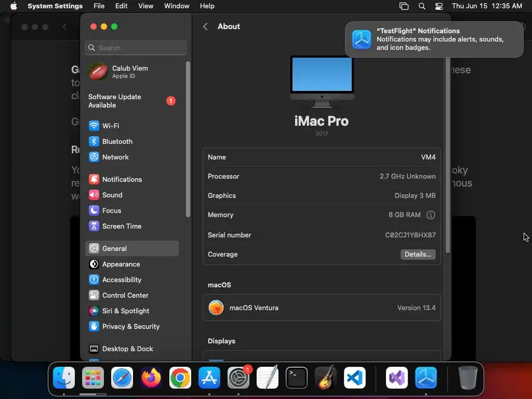
Task: Click the Graphics value Display 3 MB
Action: (x=415, y=195)
